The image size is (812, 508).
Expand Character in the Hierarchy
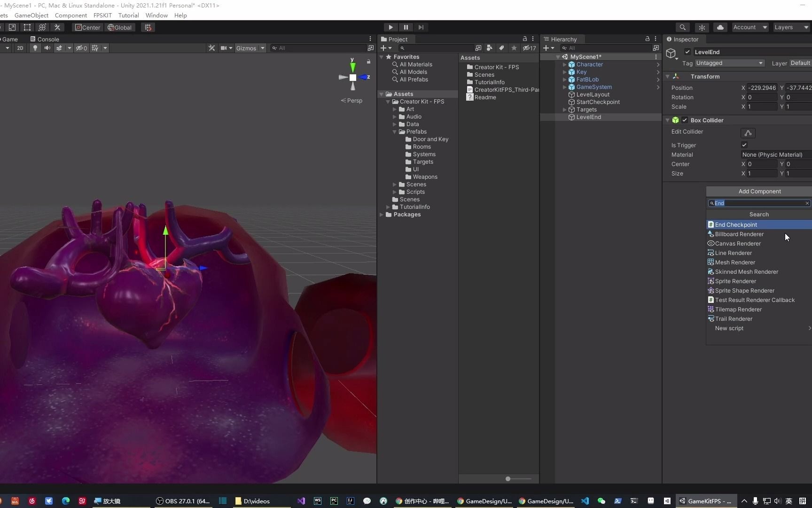[564, 64]
